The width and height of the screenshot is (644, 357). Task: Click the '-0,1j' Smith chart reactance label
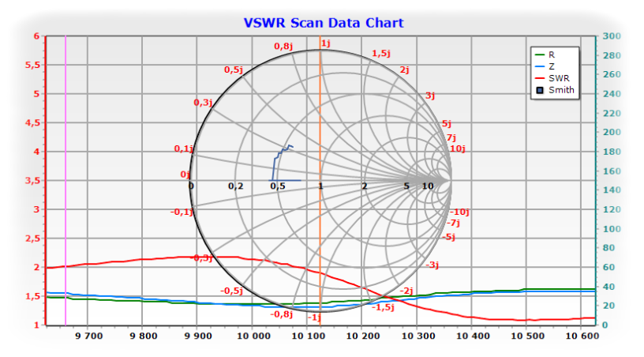[182, 212]
